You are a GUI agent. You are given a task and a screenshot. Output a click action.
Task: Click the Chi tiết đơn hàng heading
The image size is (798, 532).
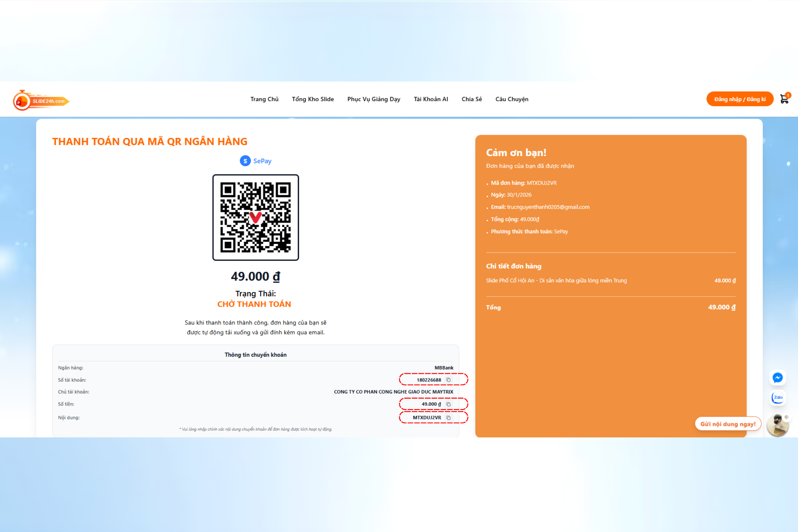(x=513, y=266)
